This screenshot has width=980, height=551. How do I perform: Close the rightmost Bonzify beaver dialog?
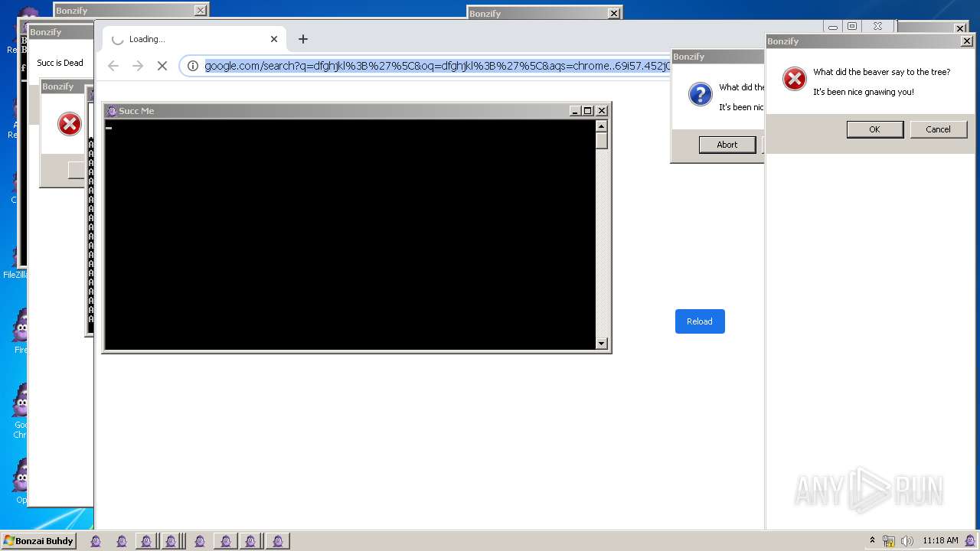pos(967,41)
